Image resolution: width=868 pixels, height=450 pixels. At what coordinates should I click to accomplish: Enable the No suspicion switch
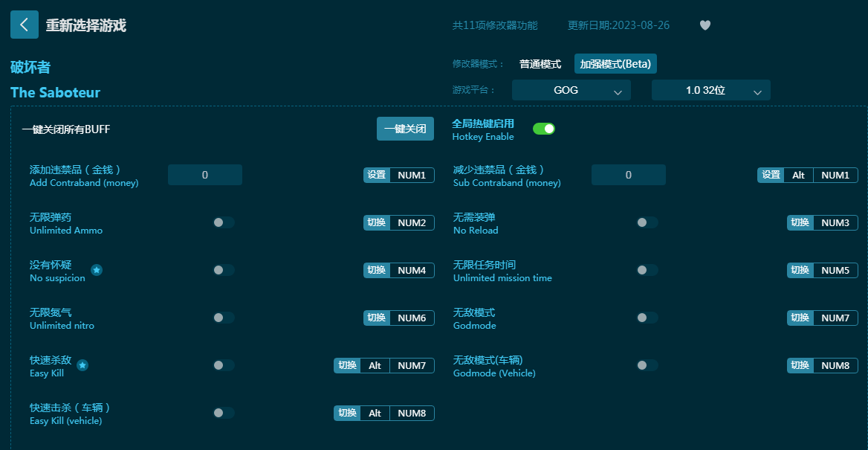[224, 270]
